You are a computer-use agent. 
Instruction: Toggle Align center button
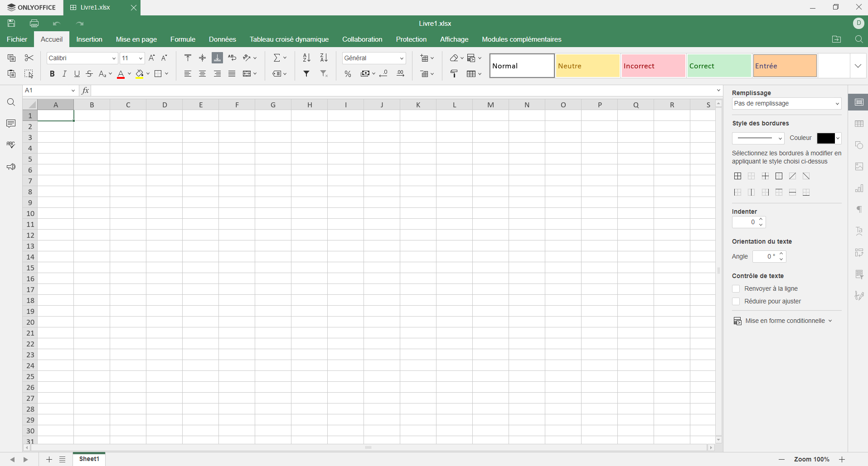pyautogui.click(x=203, y=74)
